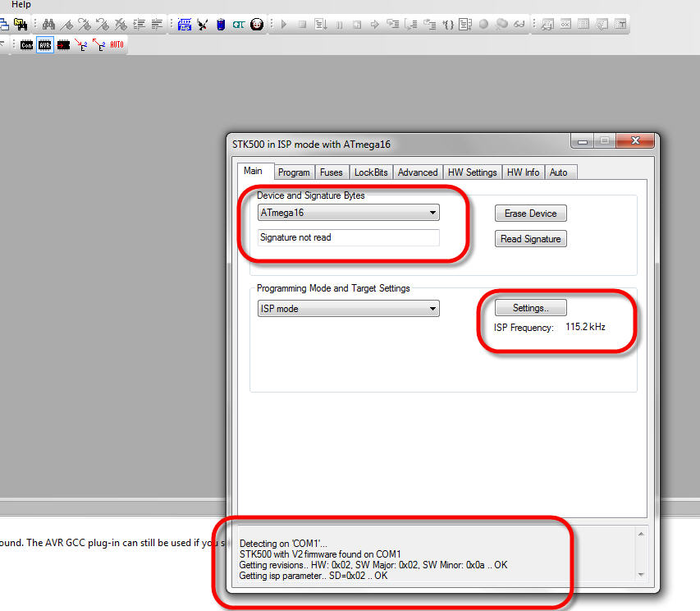Click the blue AVR chip wizard icon
Viewport: 700px width, 611px height.
(185, 24)
